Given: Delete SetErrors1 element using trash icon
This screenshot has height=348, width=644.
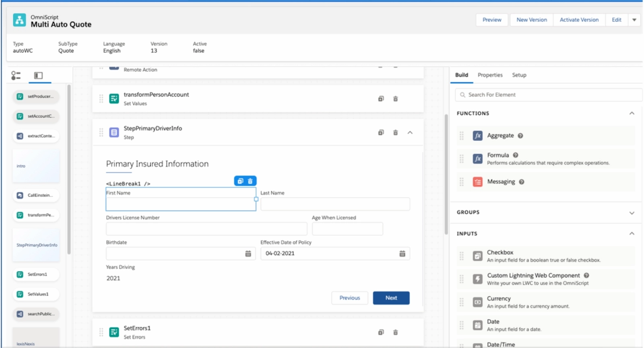Looking at the screenshot, I should 395,332.
